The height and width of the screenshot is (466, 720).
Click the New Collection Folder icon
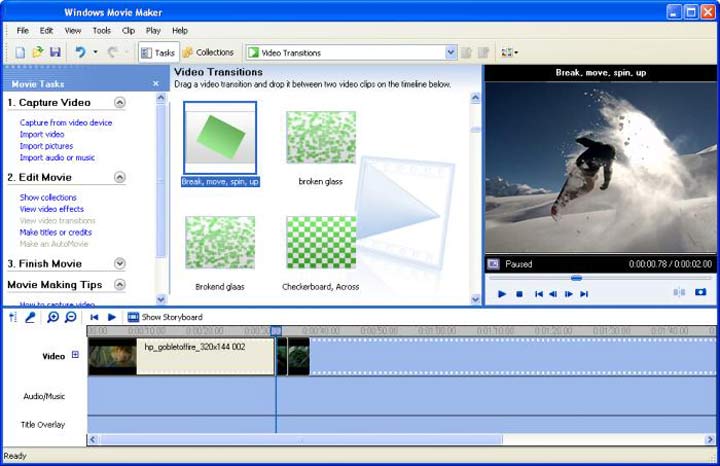[x=483, y=53]
